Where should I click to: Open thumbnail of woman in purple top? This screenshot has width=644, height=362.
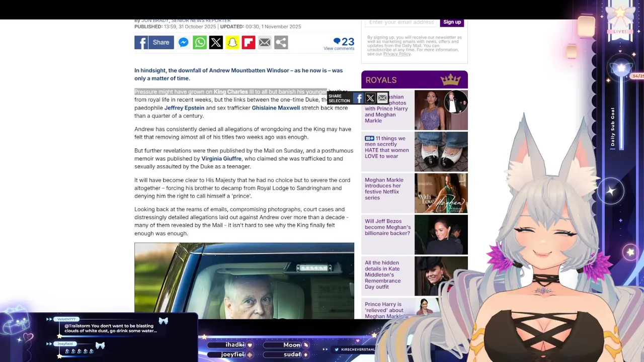(x=441, y=110)
